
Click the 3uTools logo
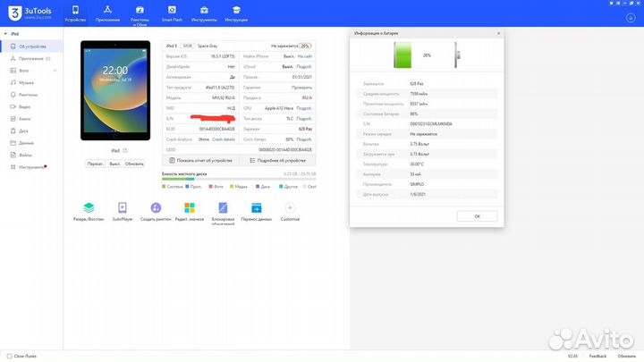coord(30,13)
